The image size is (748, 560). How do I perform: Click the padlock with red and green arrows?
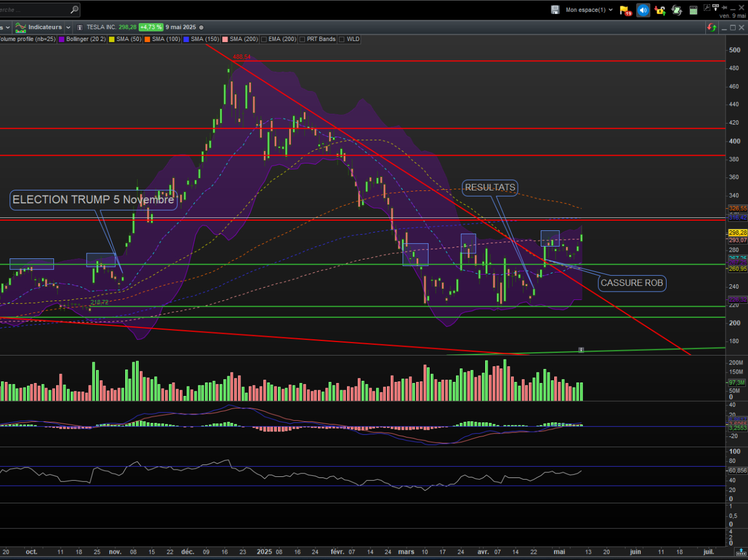tap(660, 10)
